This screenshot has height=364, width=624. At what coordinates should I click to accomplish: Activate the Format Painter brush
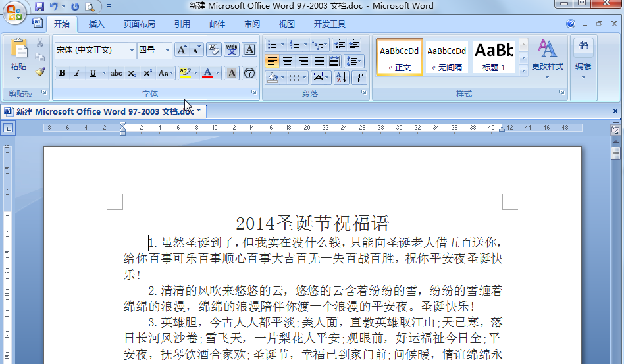point(39,72)
